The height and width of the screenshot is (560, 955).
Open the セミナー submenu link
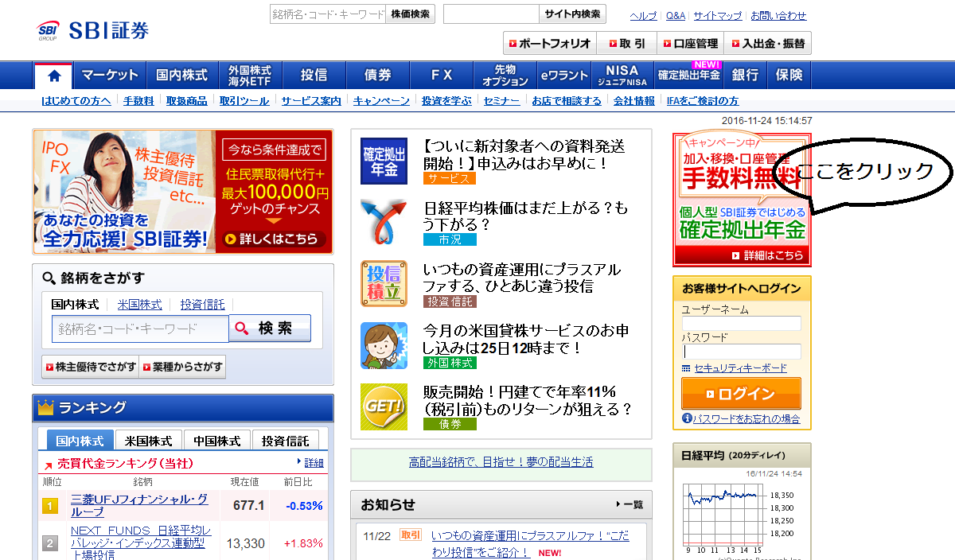click(501, 101)
